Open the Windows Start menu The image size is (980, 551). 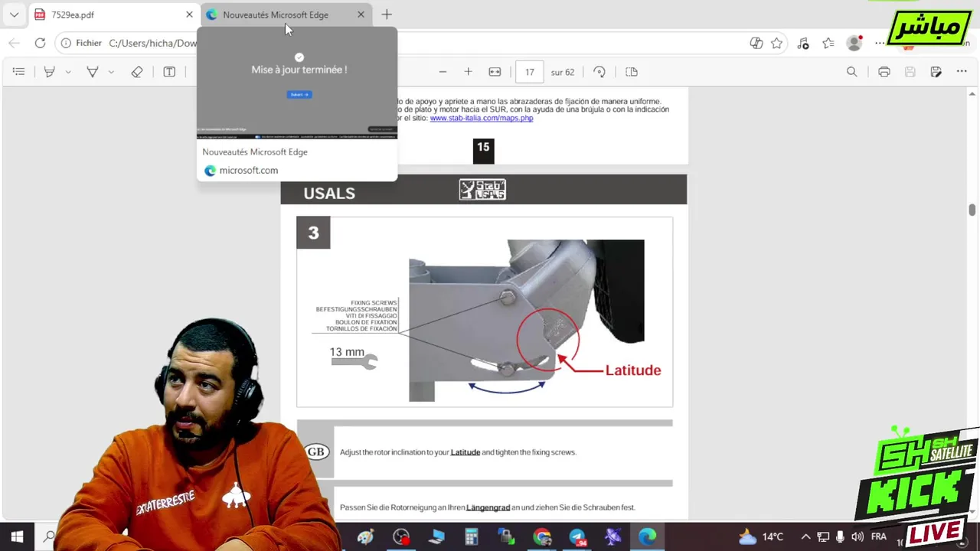[17, 537]
